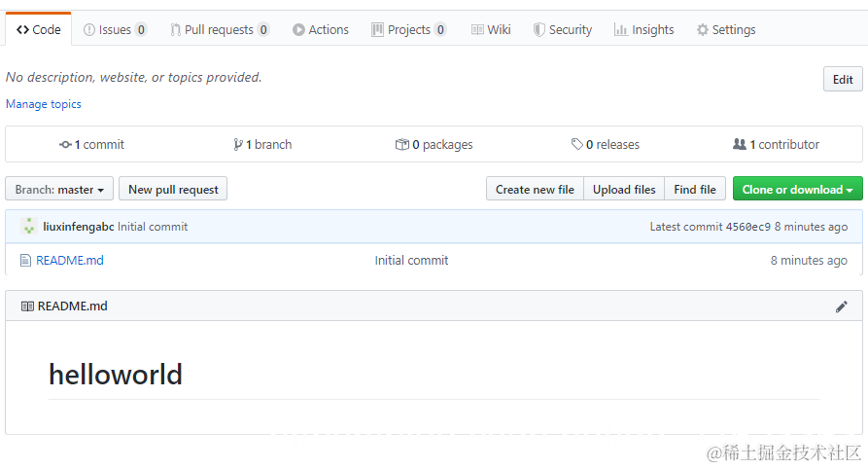868x469 pixels.
Task: Click the liuxinfengabc avatar icon
Action: coord(29,226)
